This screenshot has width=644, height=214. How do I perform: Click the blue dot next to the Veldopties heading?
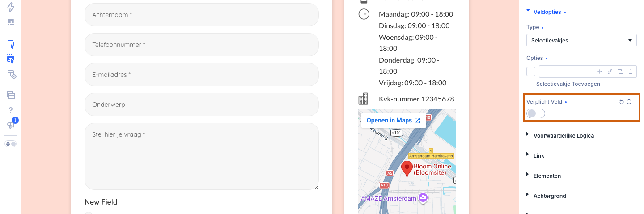pyautogui.click(x=565, y=13)
